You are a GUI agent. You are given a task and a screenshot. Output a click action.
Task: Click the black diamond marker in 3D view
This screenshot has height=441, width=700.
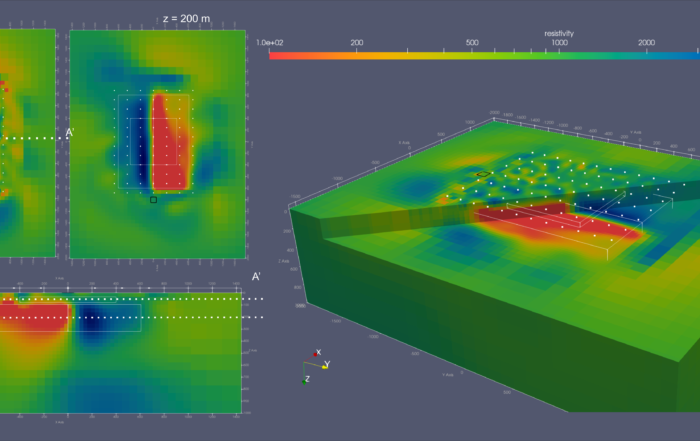(x=483, y=174)
